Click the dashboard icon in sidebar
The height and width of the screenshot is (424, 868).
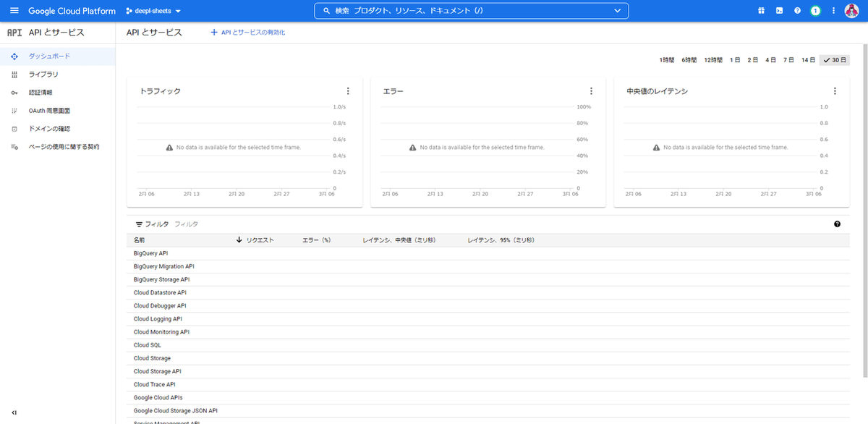[14, 56]
